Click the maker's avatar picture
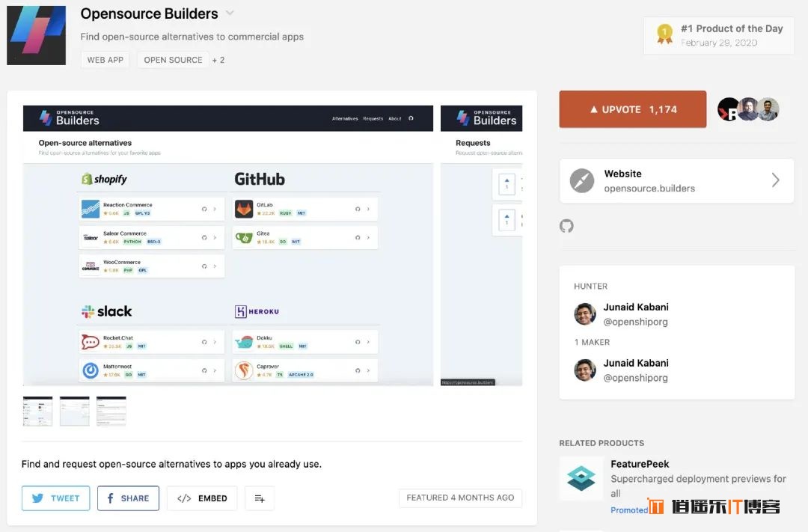 coord(585,370)
